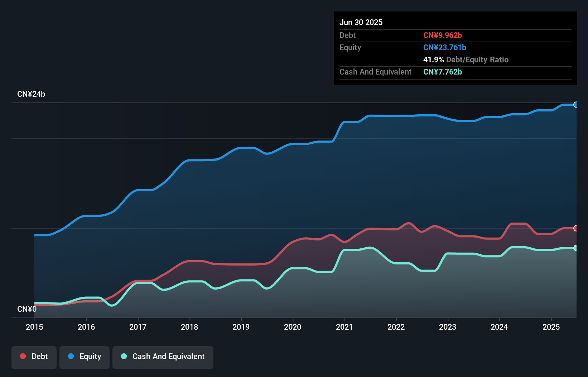Click the 2023 x-axis label
The width and height of the screenshot is (588, 377).
tap(448, 327)
